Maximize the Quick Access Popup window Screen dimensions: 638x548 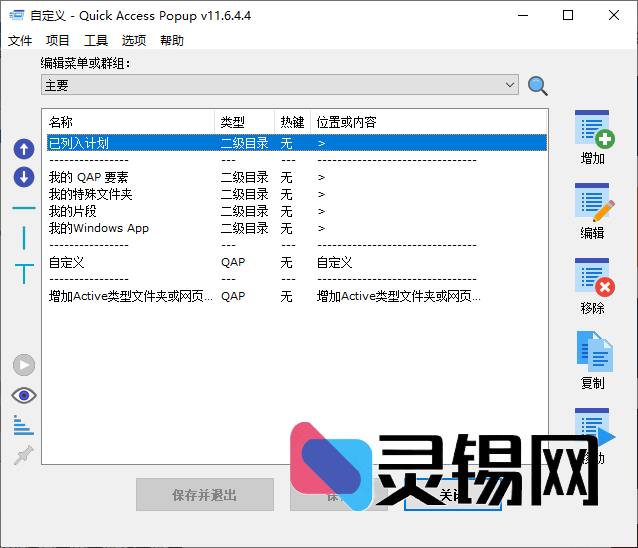pos(568,15)
